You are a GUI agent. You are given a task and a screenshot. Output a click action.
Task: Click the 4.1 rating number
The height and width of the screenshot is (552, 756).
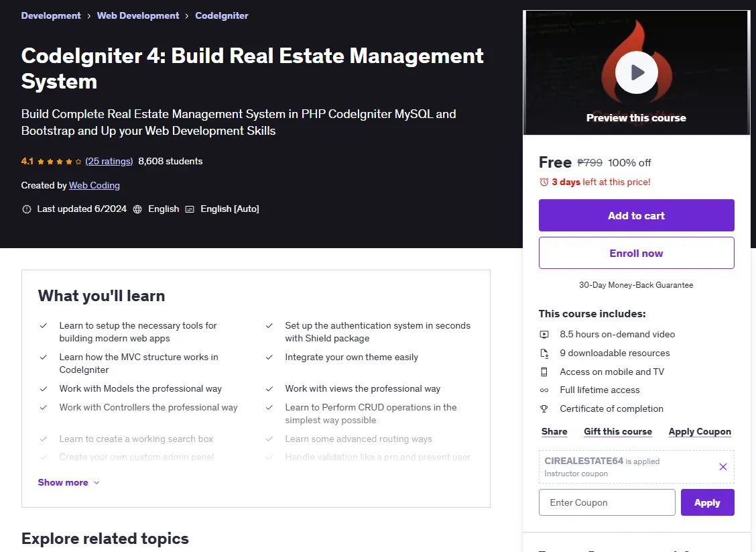point(27,161)
